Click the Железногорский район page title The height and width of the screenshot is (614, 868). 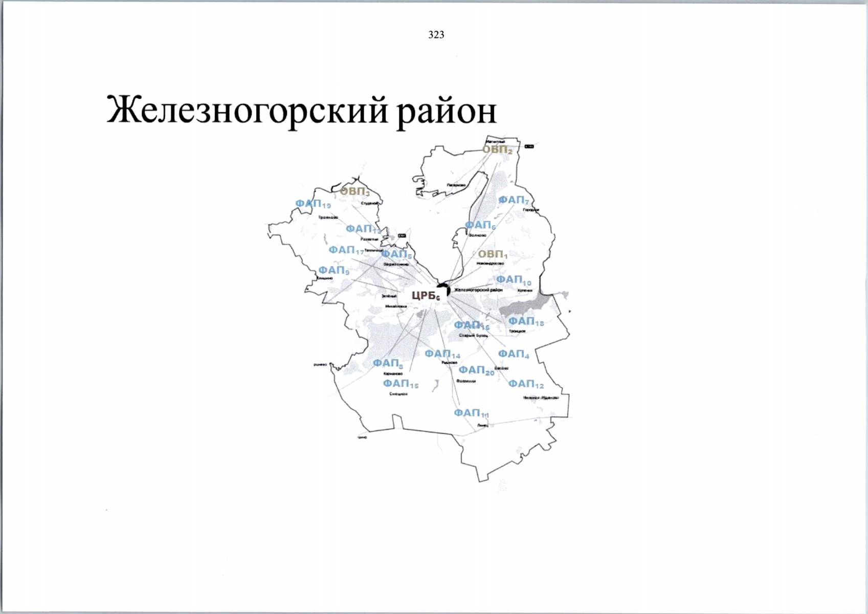pyautogui.click(x=301, y=109)
